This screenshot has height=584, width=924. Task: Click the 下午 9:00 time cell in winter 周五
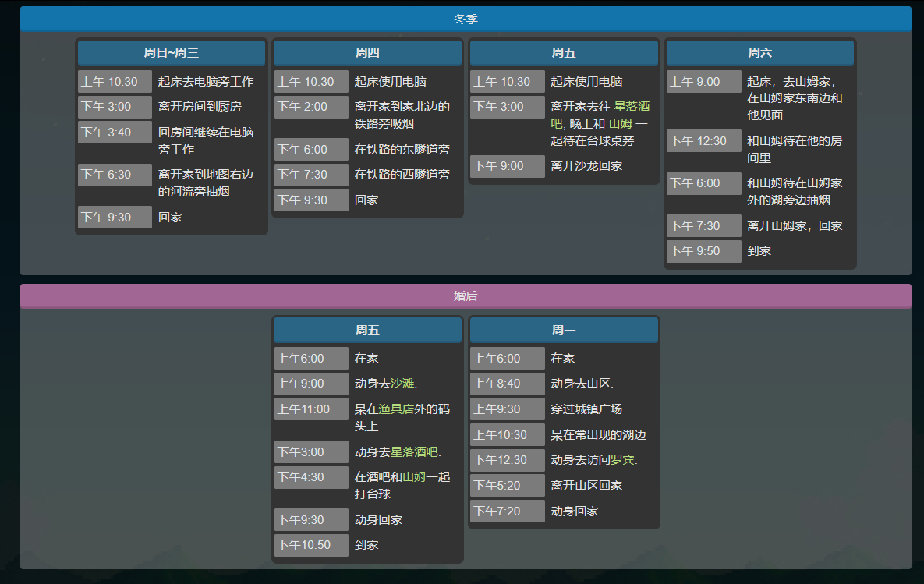point(508,166)
